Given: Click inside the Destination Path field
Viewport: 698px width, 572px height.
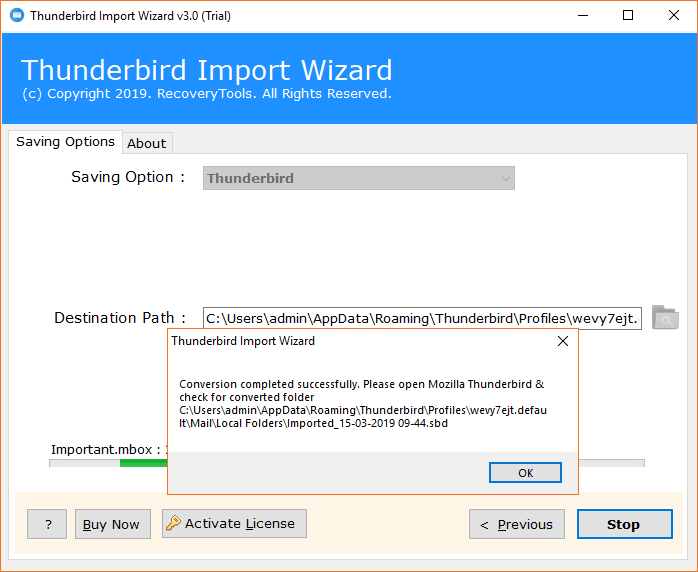Looking at the screenshot, I should (x=422, y=318).
